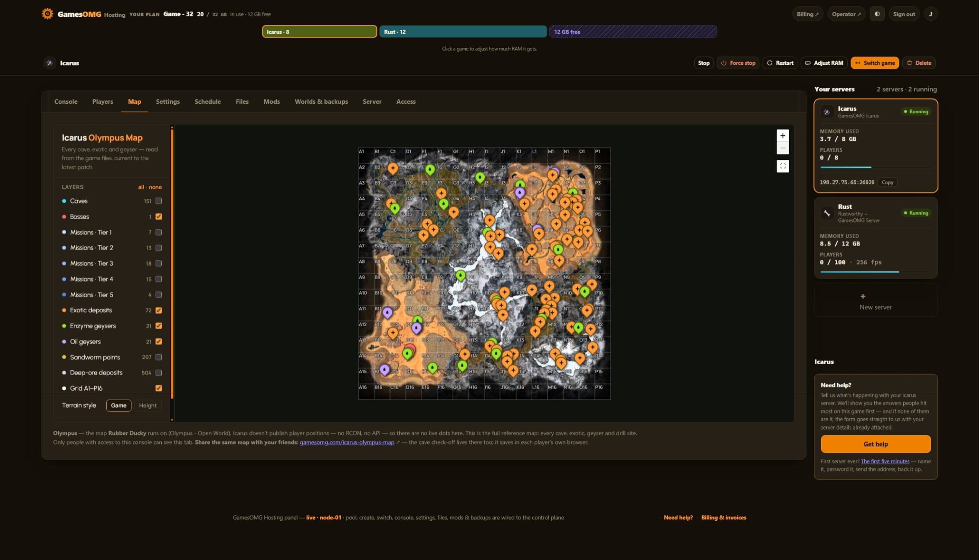Uncheck the Exotic deposits layer checkbox
Viewport: 979px width, 560px height.
coord(159,310)
